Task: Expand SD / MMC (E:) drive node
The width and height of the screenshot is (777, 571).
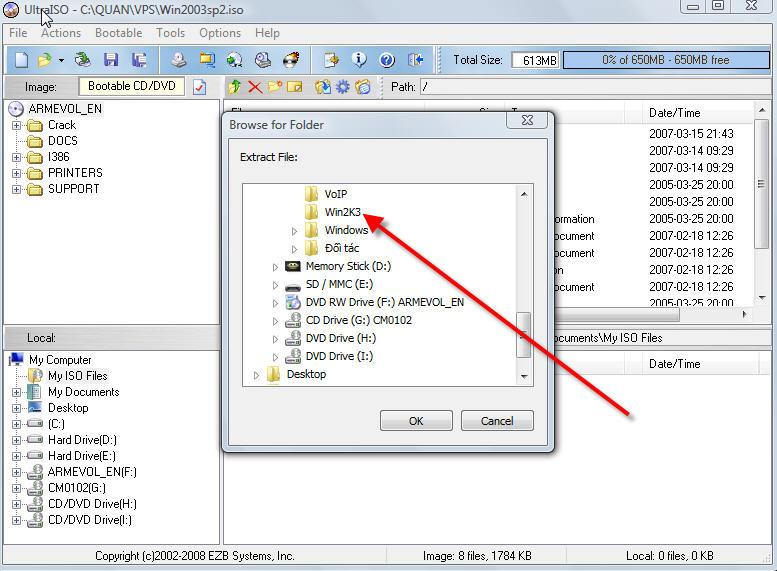Action: (x=275, y=285)
